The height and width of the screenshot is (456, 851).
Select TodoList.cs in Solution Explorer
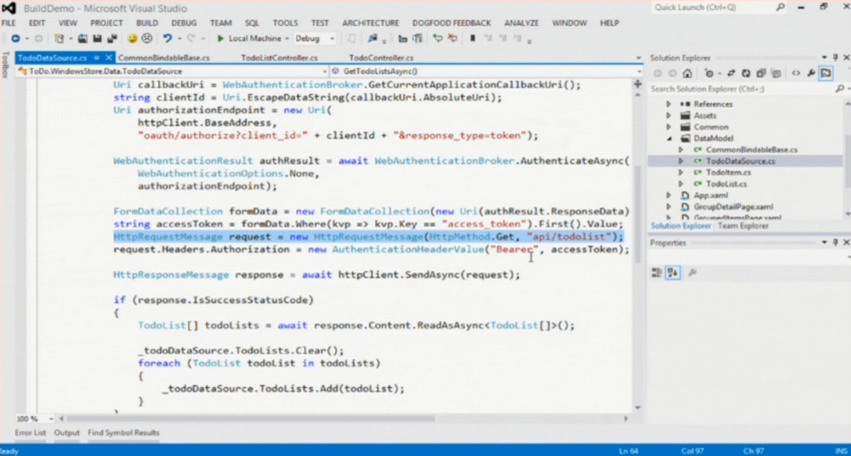pyautogui.click(x=726, y=183)
